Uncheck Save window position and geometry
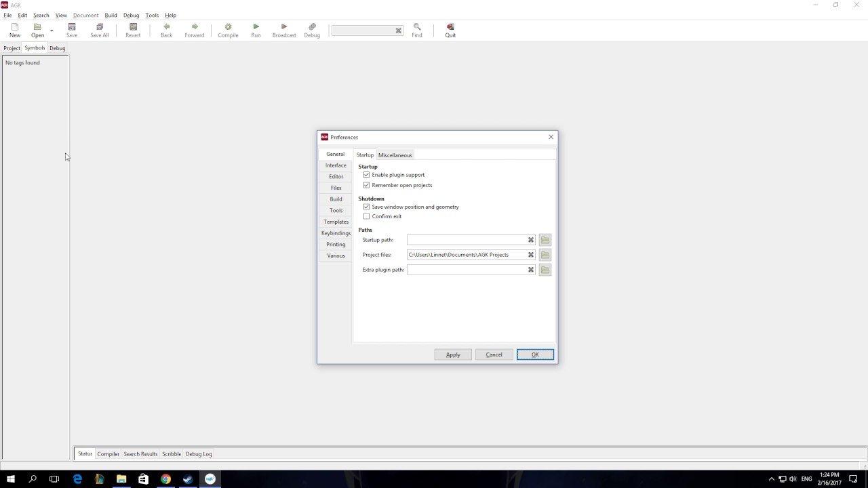 (367, 207)
